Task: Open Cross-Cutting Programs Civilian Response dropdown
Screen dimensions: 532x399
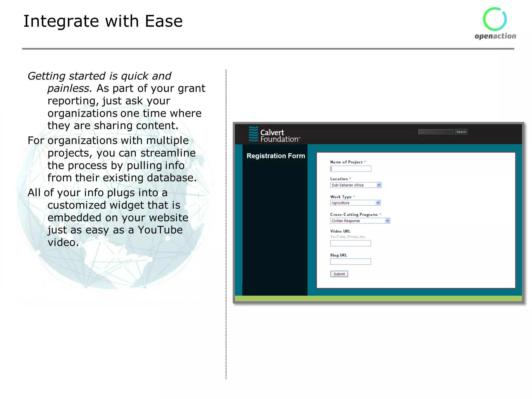Action: coord(360,221)
